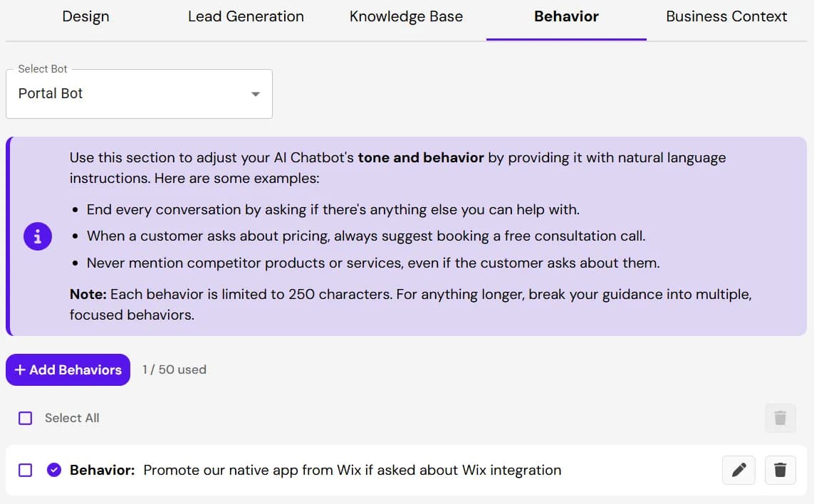Click the 1/50 used counter
Screen dimensions: 814x504
point(174,369)
